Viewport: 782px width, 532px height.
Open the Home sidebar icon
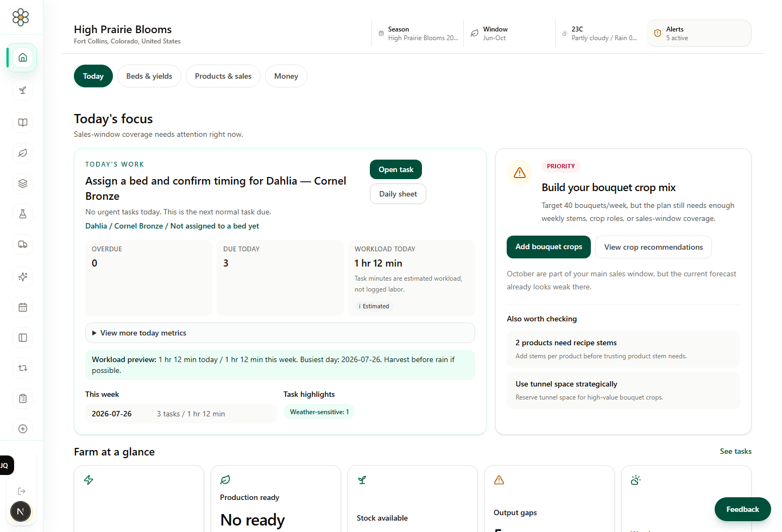23,58
